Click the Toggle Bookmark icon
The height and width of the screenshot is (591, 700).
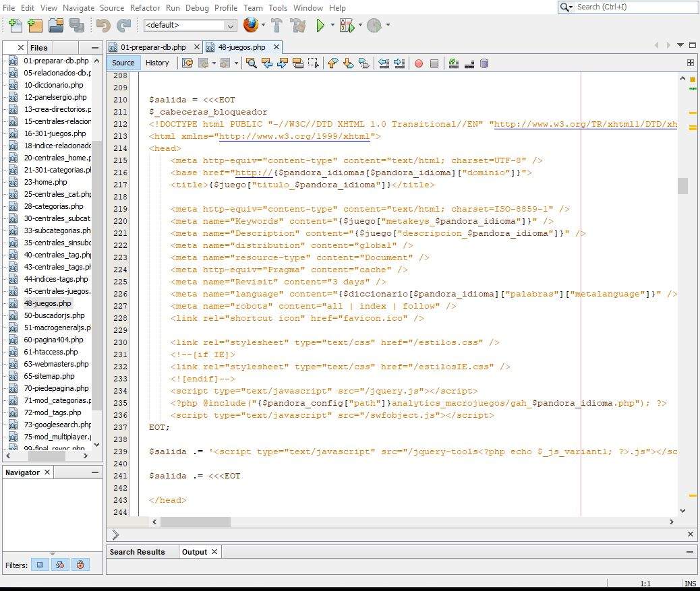tap(364, 63)
